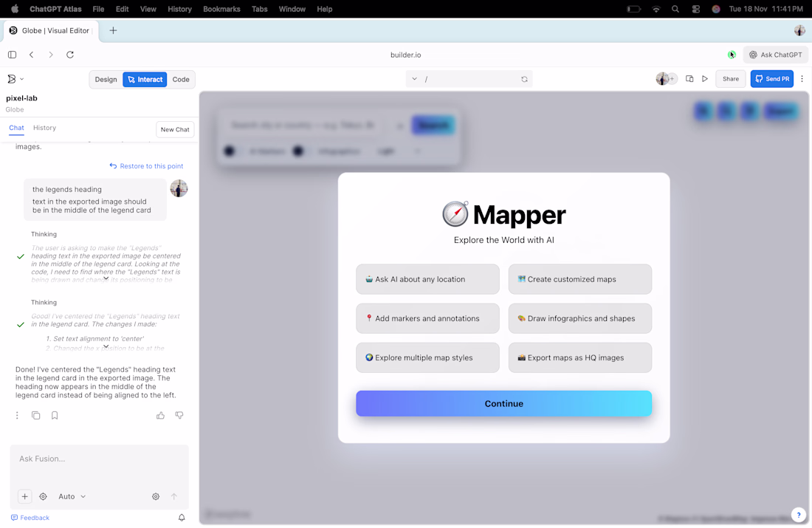This screenshot has height=528, width=812.
Task: Select the Chat tab
Action: click(x=16, y=128)
